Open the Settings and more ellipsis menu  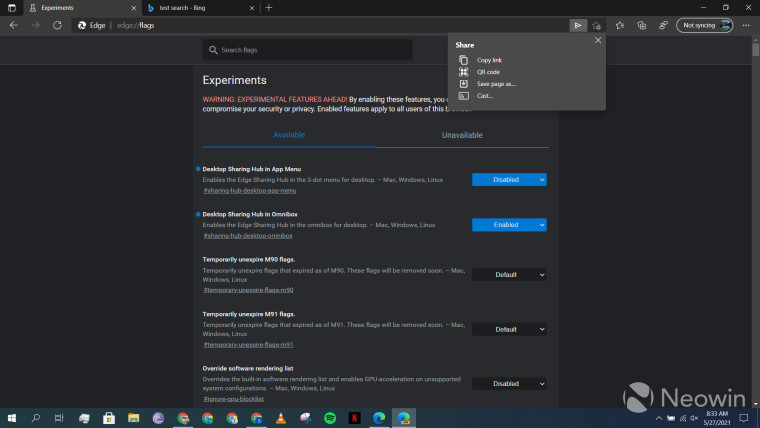pos(746,25)
